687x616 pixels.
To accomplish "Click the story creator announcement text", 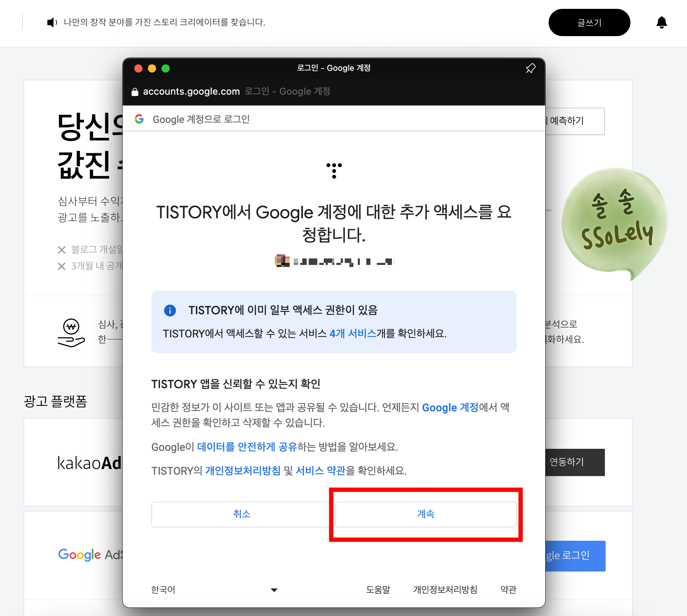I will tap(165, 22).
